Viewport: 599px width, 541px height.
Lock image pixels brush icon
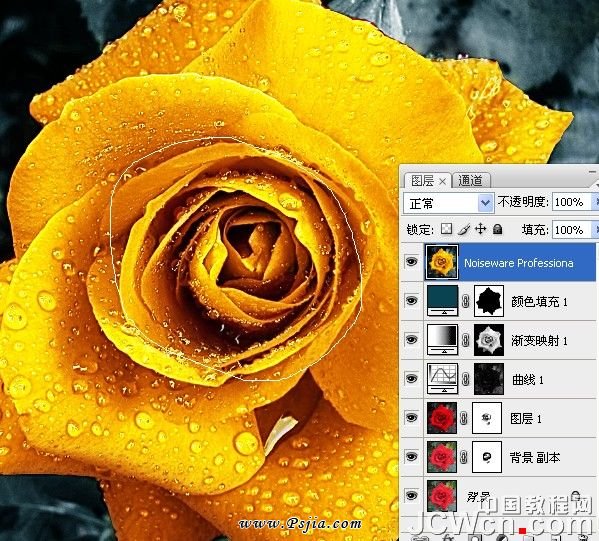(463, 229)
